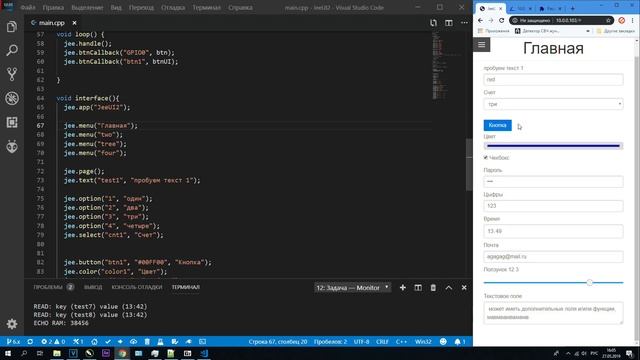Click the Почта email field
The width and height of the screenshot is (640, 360).
553,257
